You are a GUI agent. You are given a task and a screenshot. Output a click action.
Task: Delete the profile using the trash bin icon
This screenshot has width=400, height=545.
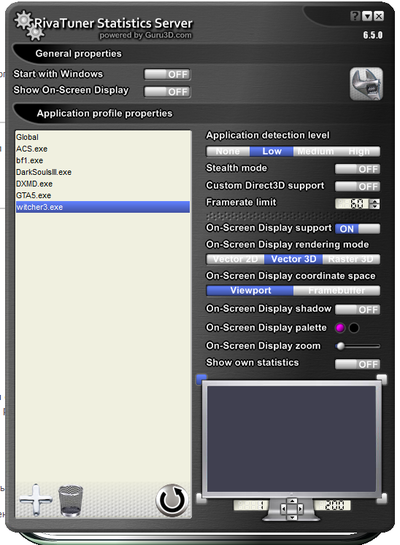point(71,501)
